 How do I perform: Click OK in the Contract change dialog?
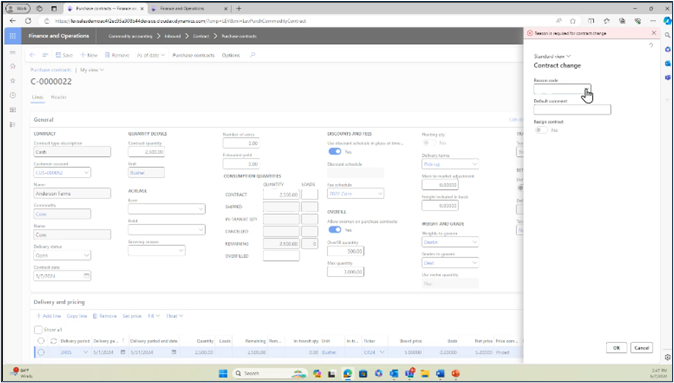pos(616,348)
